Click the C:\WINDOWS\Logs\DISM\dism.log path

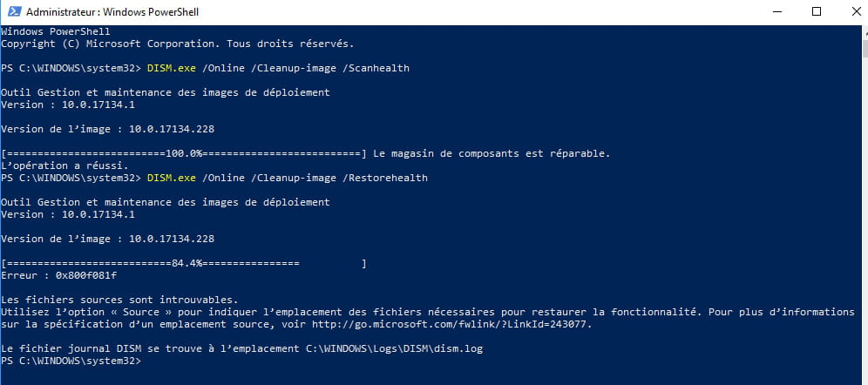point(394,348)
